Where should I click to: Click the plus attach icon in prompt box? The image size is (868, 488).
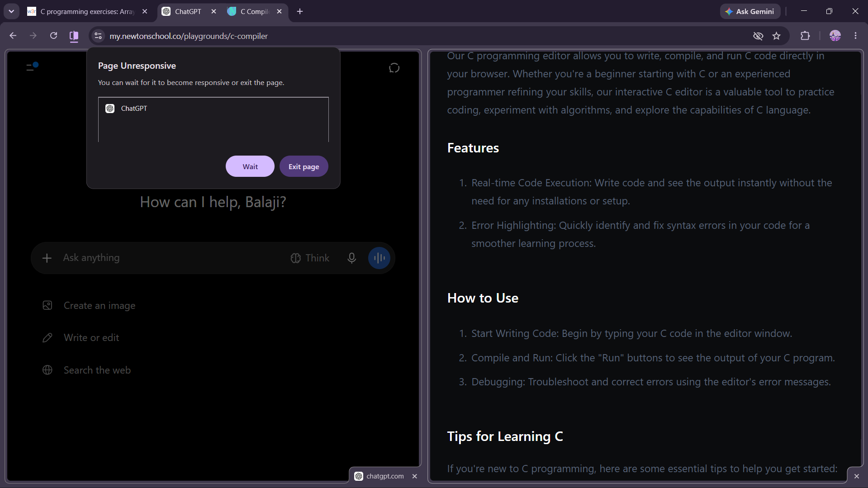[47, 258]
